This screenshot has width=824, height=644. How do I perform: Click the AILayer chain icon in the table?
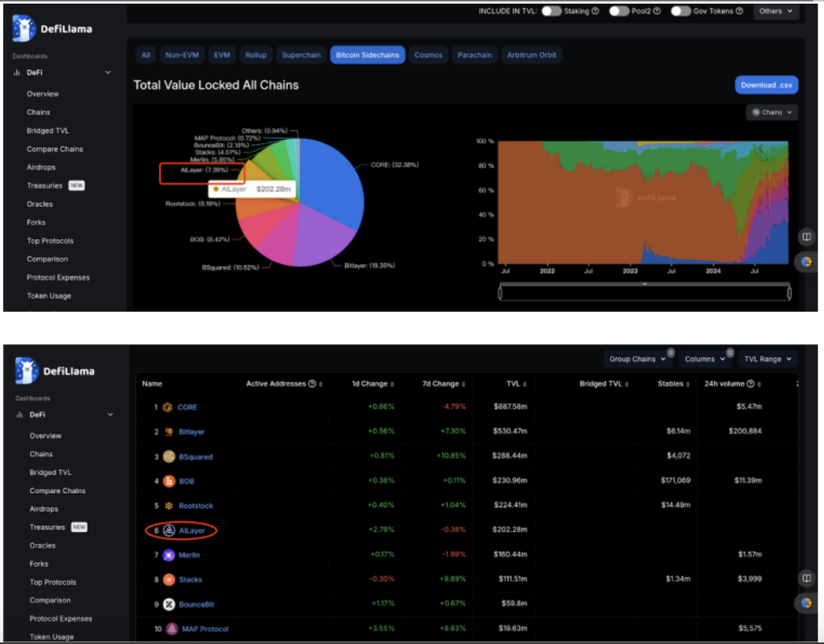169,531
